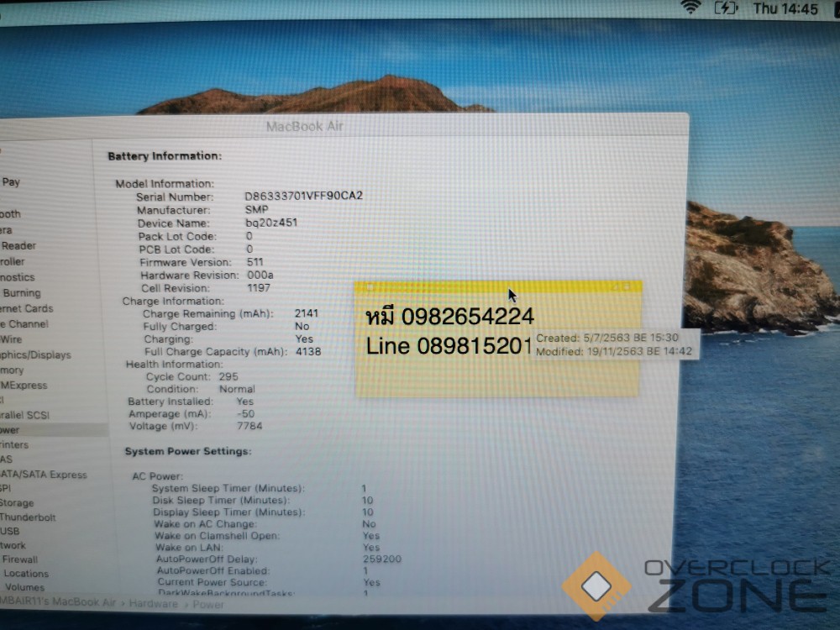
Task: Select SATA/SATA Express in the sidebar
Action: pos(44,474)
